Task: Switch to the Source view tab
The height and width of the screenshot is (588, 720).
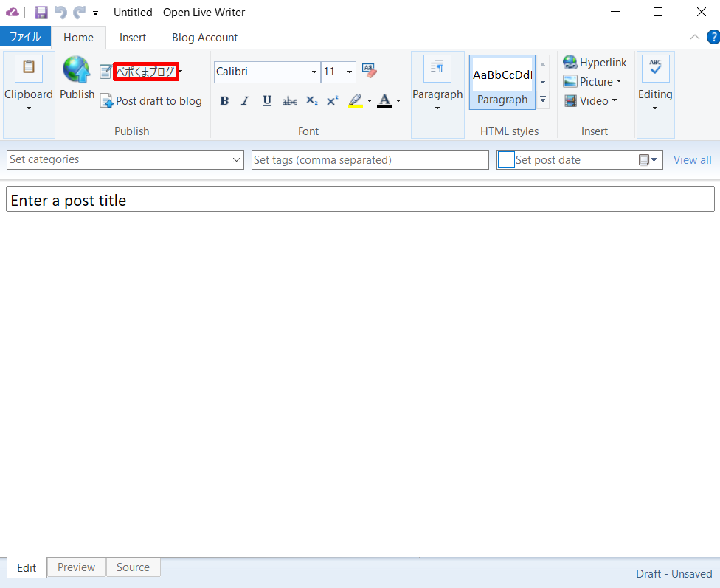Action: click(133, 567)
